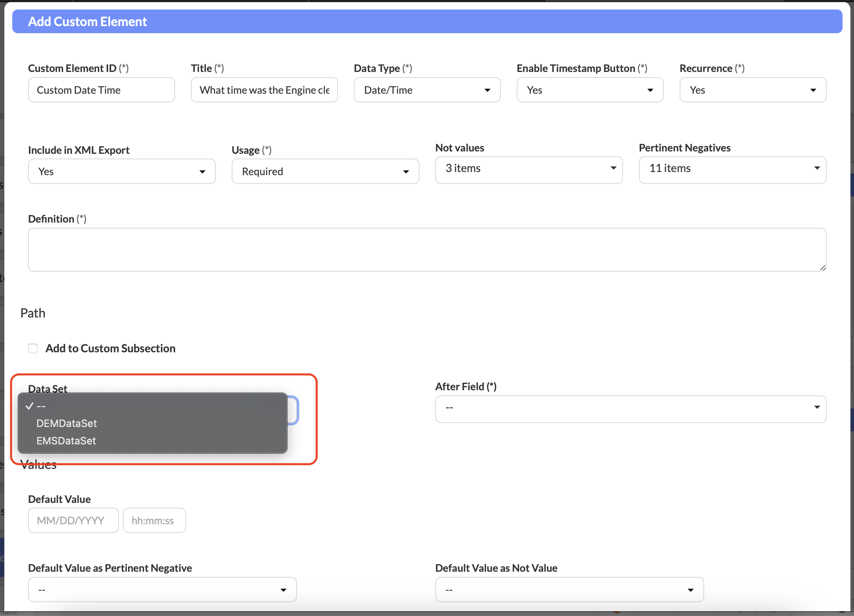Expand Default Value as Not Value dropdown
Screen dimensions: 854x616
pyautogui.click(x=569, y=590)
